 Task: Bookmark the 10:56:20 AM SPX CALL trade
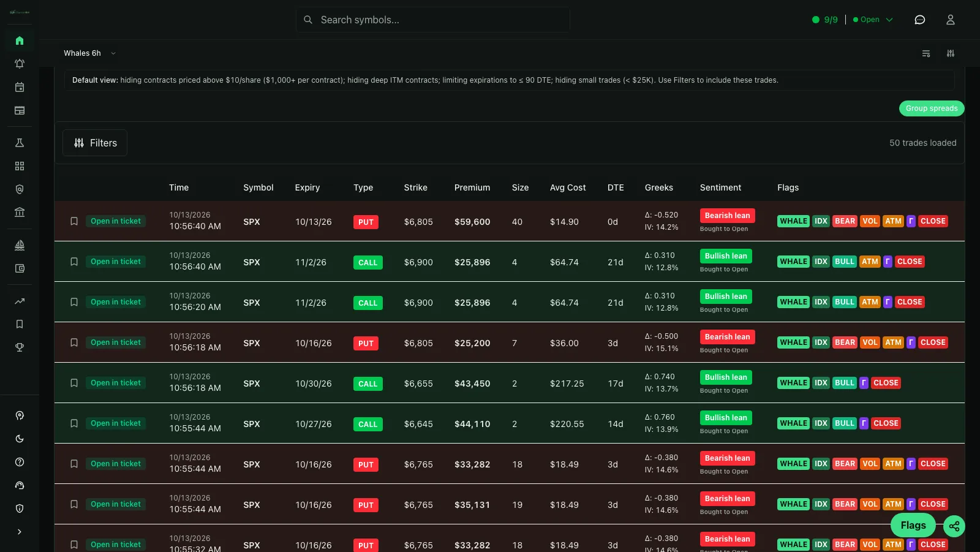(x=74, y=302)
